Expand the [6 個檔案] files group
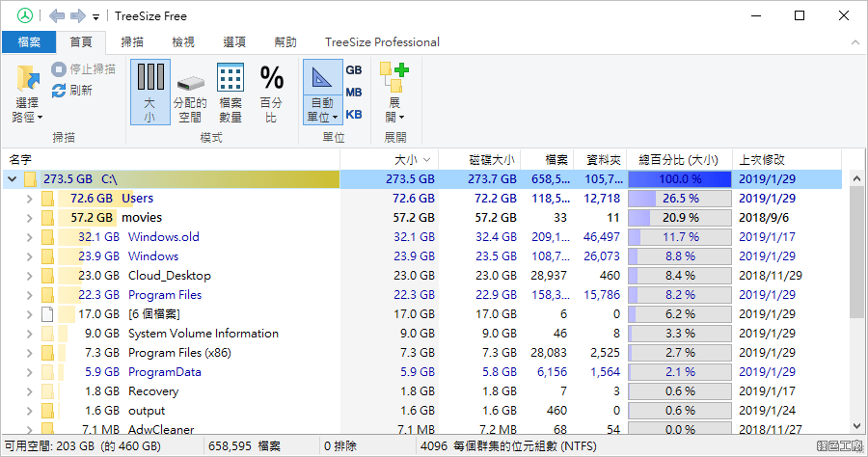Viewport: 868px width, 457px height. 29,314
